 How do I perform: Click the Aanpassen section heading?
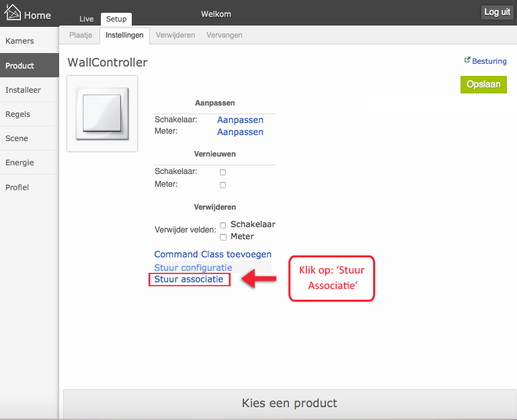point(215,103)
